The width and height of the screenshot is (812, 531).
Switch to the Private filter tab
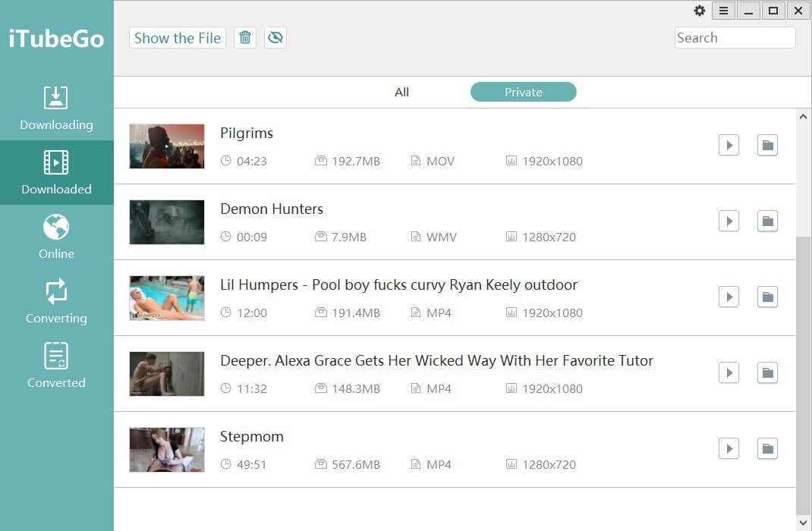523,92
